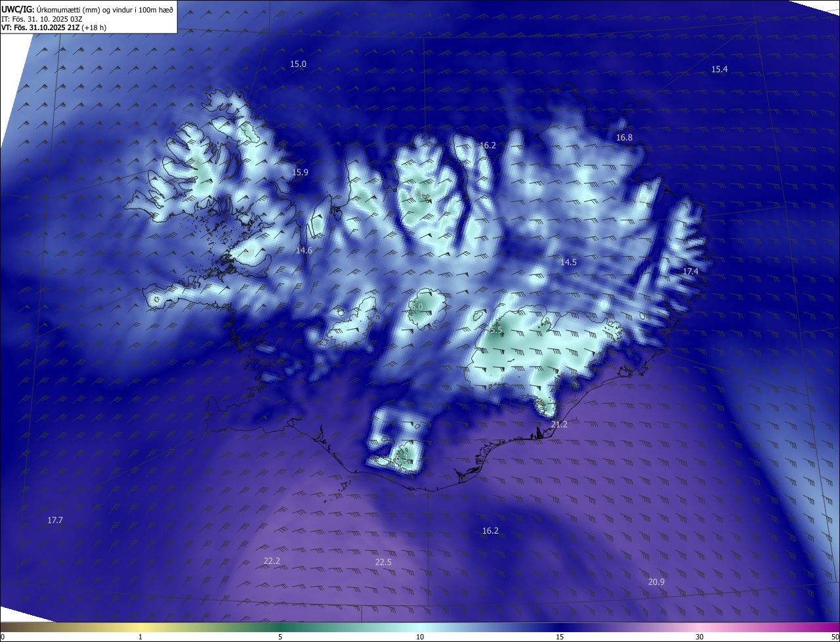
Task: Click the UWC/IG Úrkomumætti title line
Action: point(87,9)
